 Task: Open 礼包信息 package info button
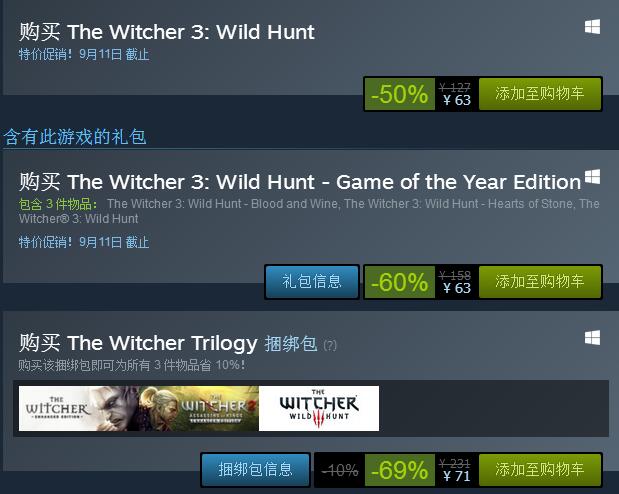coord(312,282)
